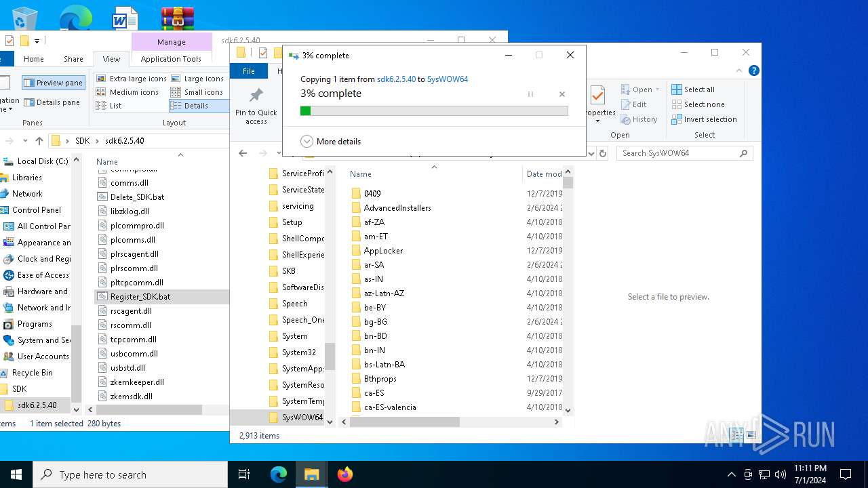Click sdk6.2.5.40 source link in copy dialog
The image size is (868, 488).
[396, 79]
